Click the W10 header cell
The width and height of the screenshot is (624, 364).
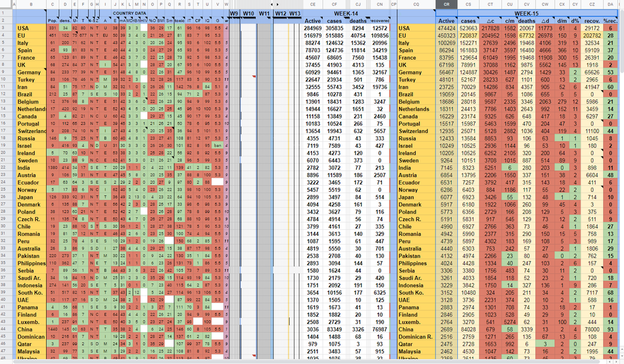pos(248,13)
